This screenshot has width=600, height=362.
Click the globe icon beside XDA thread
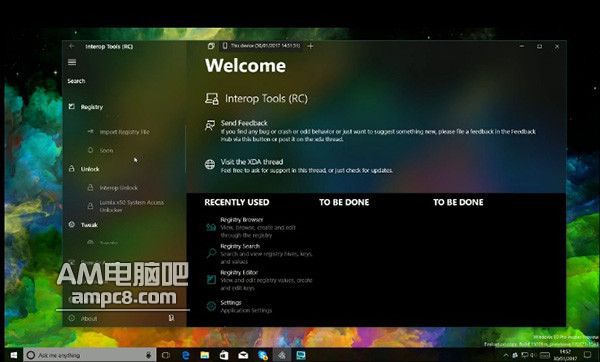[210, 165]
